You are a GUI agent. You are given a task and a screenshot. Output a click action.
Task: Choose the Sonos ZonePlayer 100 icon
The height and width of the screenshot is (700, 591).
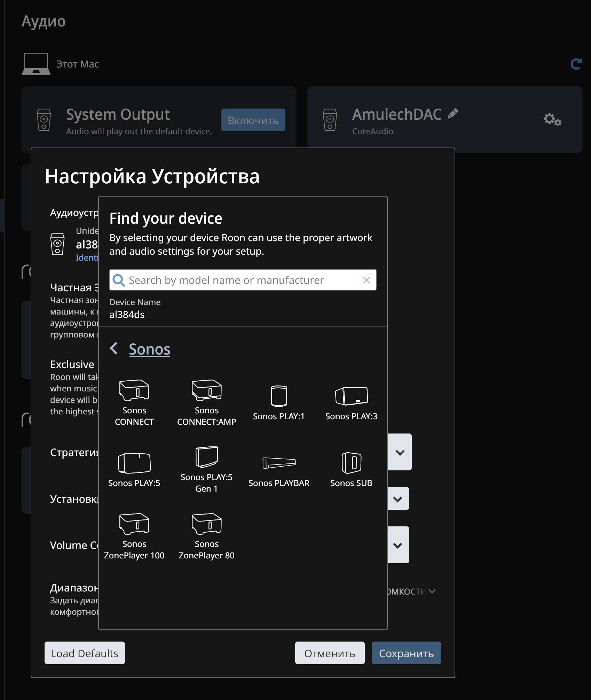coord(134,524)
